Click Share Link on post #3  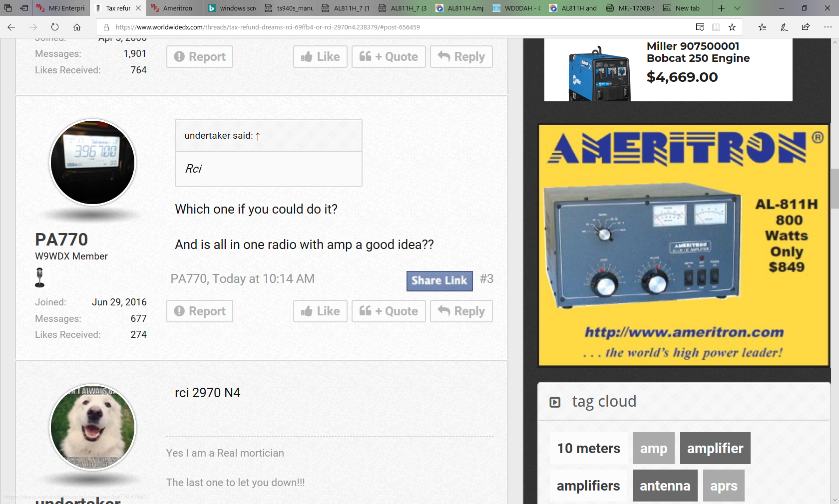[x=439, y=280]
